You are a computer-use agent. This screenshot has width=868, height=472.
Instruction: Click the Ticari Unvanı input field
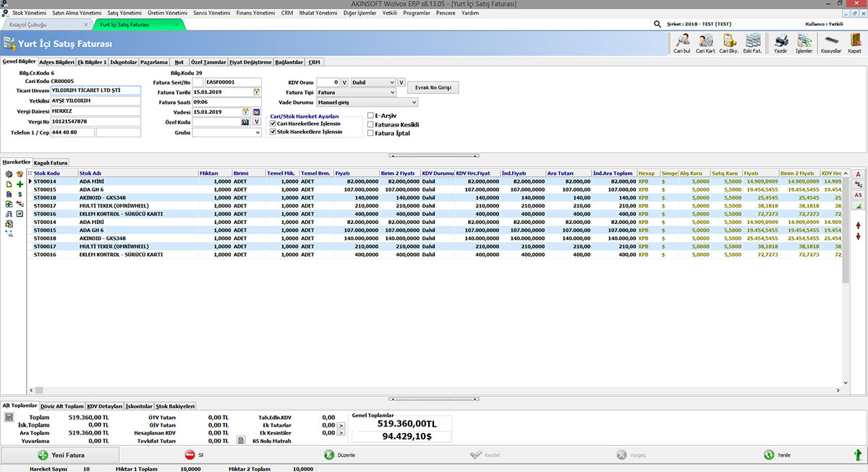[95, 90]
